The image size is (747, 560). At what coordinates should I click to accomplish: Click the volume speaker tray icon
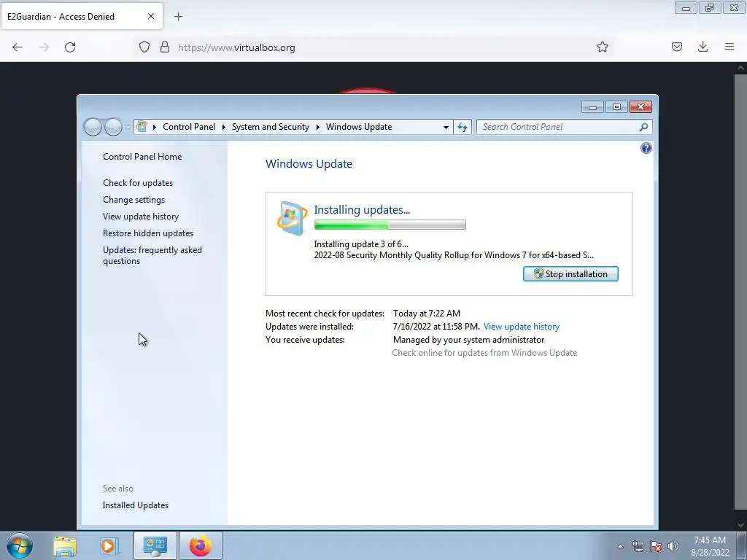[x=673, y=547]
